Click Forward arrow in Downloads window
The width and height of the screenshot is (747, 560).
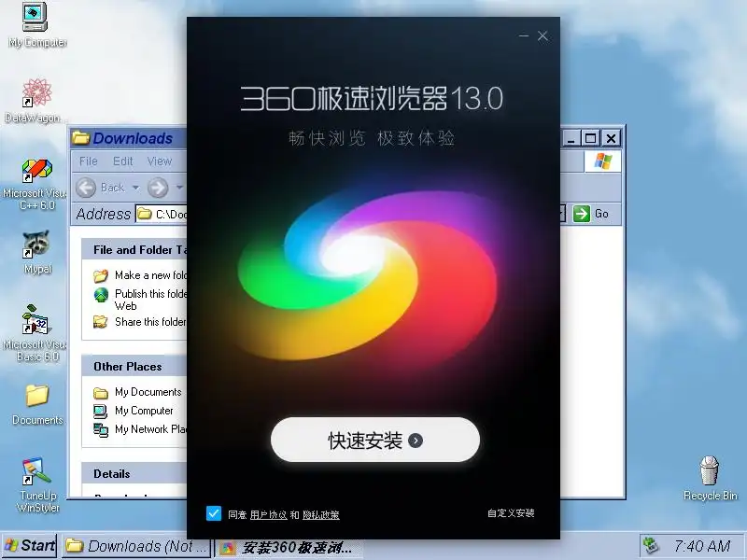coord(158,188)
